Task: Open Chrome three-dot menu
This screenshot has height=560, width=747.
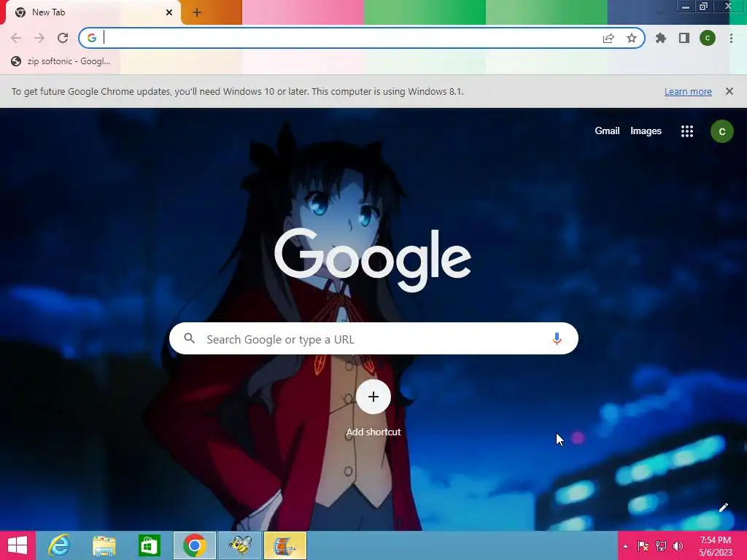Action: 731,38
